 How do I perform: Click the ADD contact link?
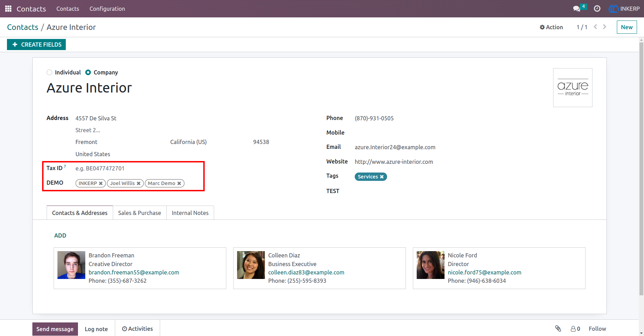coord(60,235)
